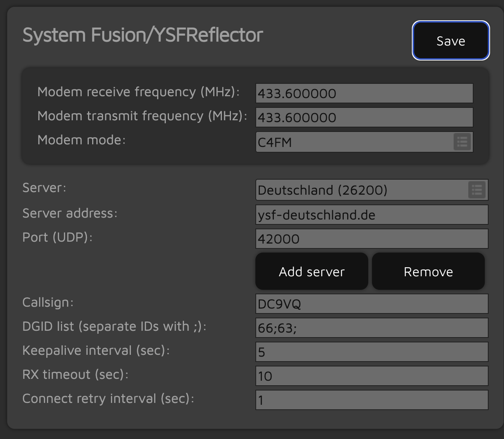Remove the selected server
This screenshot has width=504, height=439.
(x=428, y=271)
